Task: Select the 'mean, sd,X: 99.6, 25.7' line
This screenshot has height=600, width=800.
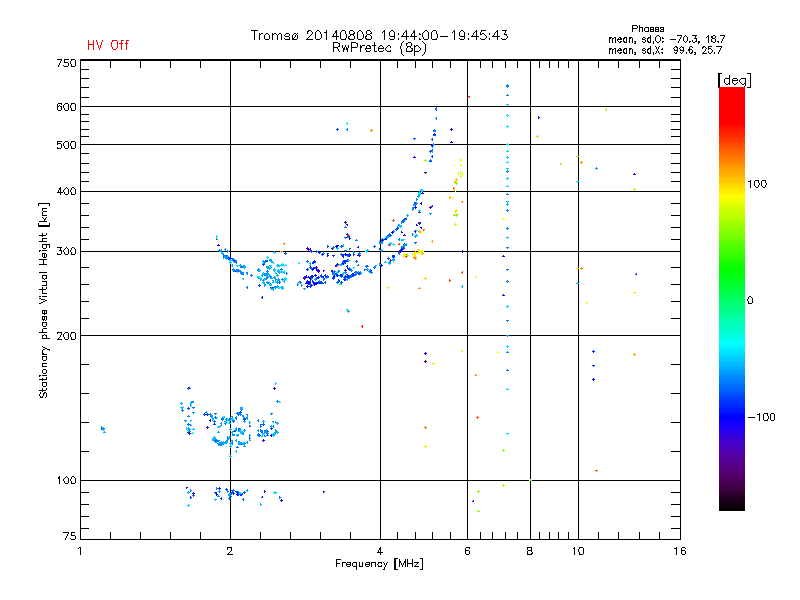Action: 665,50
